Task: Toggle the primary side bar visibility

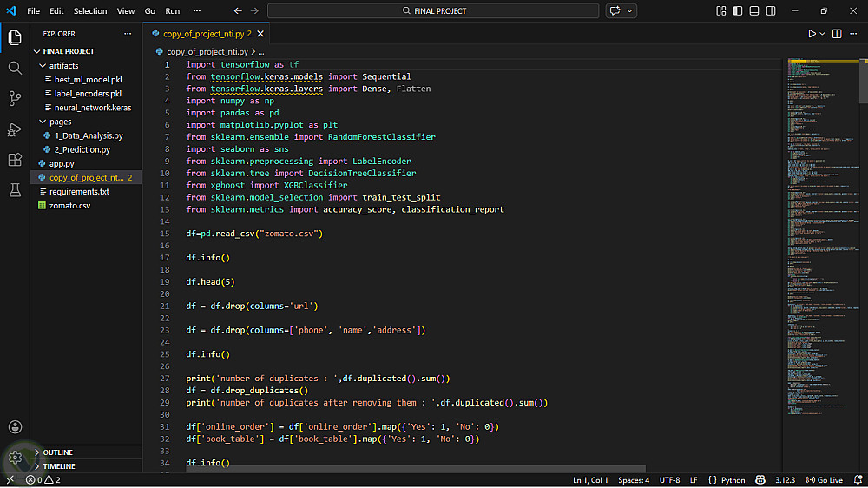Action: [737, 11]
